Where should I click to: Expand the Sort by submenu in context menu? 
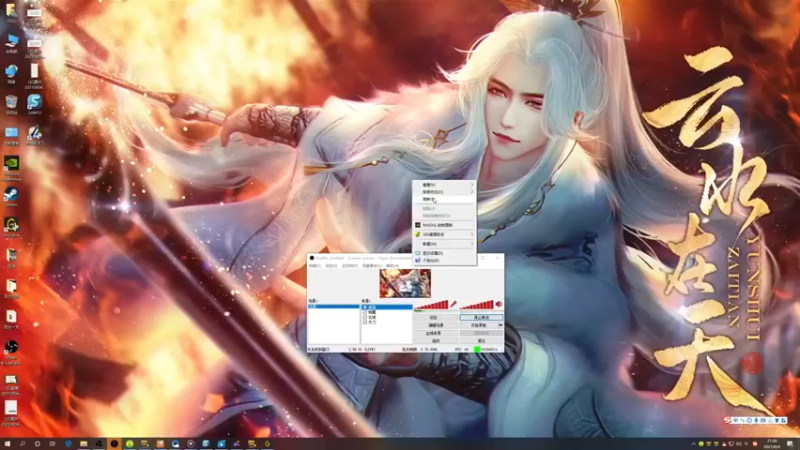[444, 192]
